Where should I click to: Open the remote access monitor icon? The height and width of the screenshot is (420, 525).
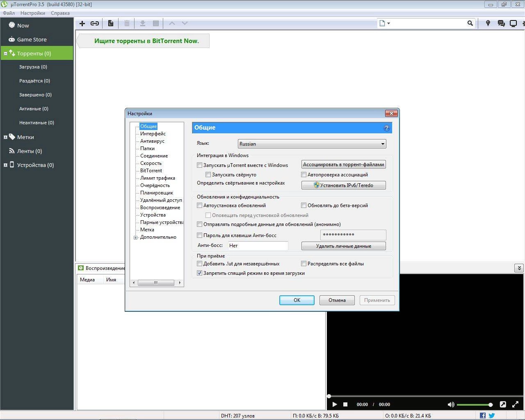pyautogui.click(x=513, y=23)
